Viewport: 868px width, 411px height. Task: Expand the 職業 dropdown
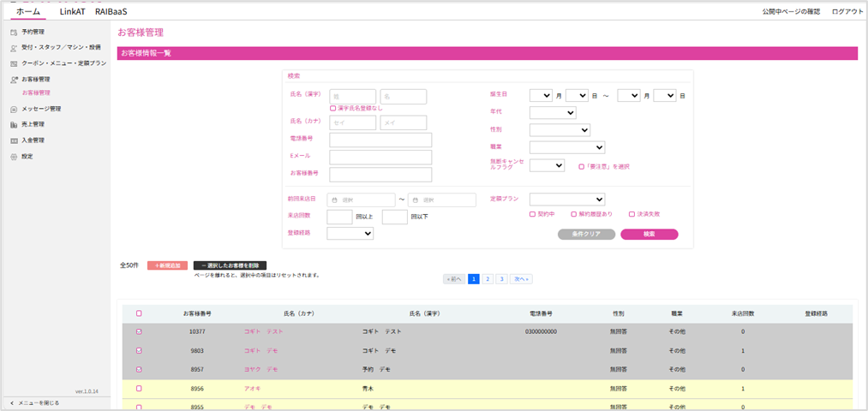pyautogui.click(x=566, y=147)
